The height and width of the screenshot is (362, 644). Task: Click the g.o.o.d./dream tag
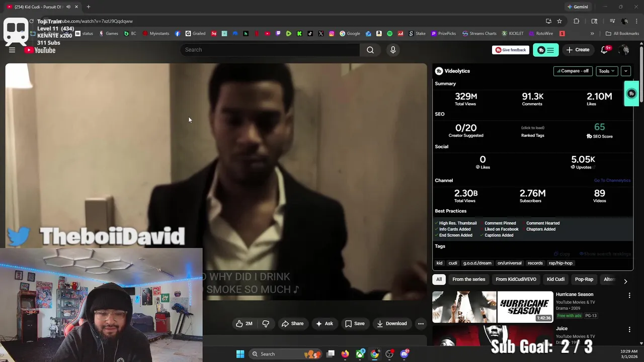(x=477, y=263)
